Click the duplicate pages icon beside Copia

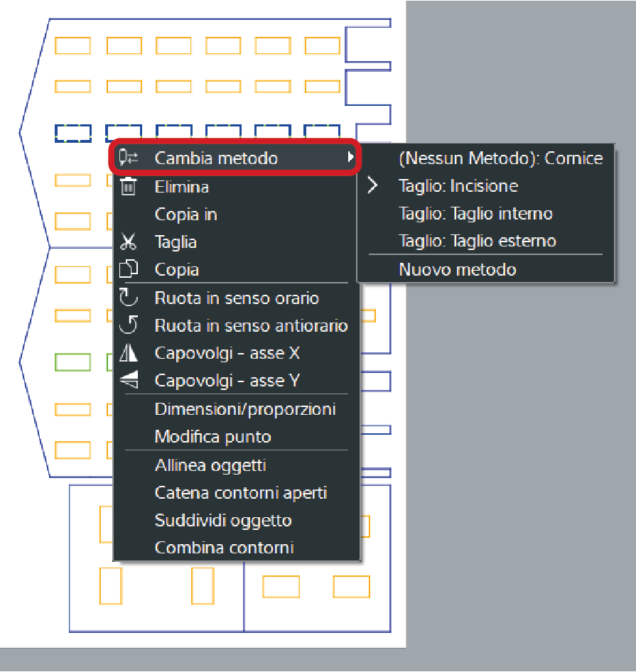[x=128, y=269]
